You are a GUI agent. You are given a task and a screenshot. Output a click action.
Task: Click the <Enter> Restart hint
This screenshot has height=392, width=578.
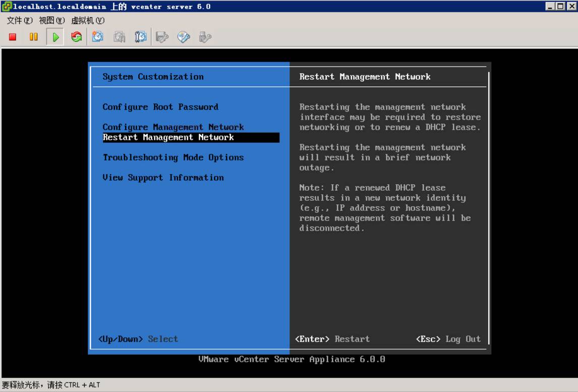pos(332,339)
